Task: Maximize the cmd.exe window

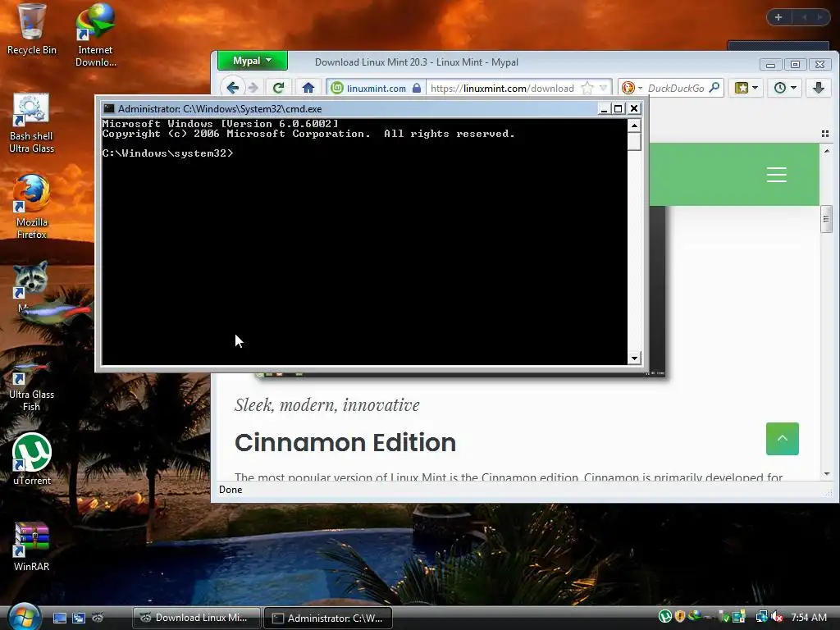Action: pyautogui.click(x=619, y=109)
